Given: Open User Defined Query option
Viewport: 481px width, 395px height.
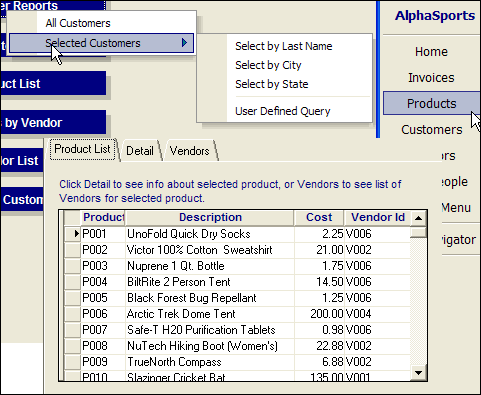Looking at the screenshot, I should point(283,111).
